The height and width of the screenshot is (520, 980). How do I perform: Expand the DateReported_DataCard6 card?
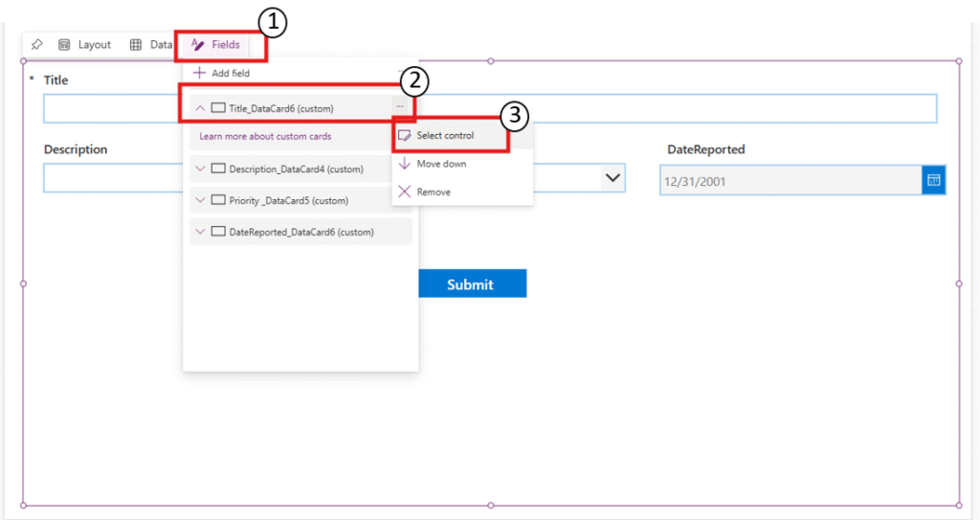pyautogui.click(x=200, y=232)
